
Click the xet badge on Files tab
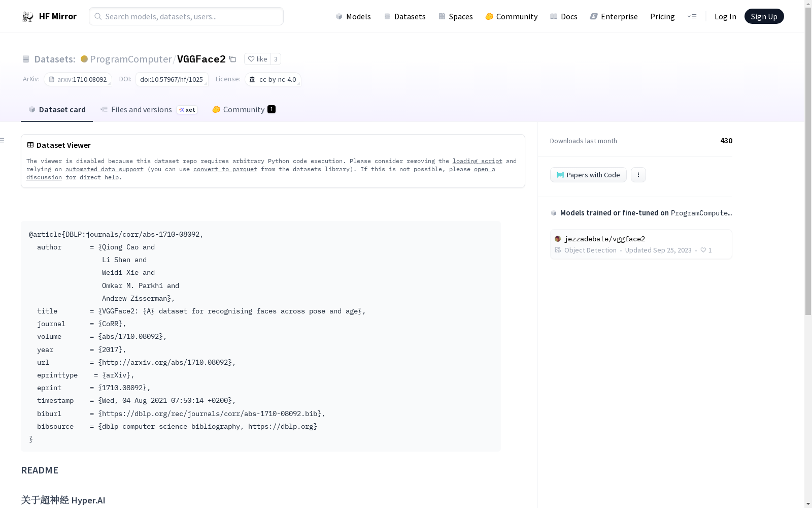pyautogui.click(x=187, y=110)
